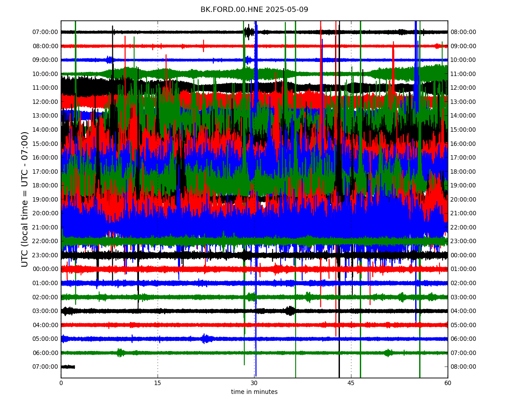The width and height of the screenshot is (509, 420).
Task: Select x-axis tick label 15
Action: tap(158, 383)
